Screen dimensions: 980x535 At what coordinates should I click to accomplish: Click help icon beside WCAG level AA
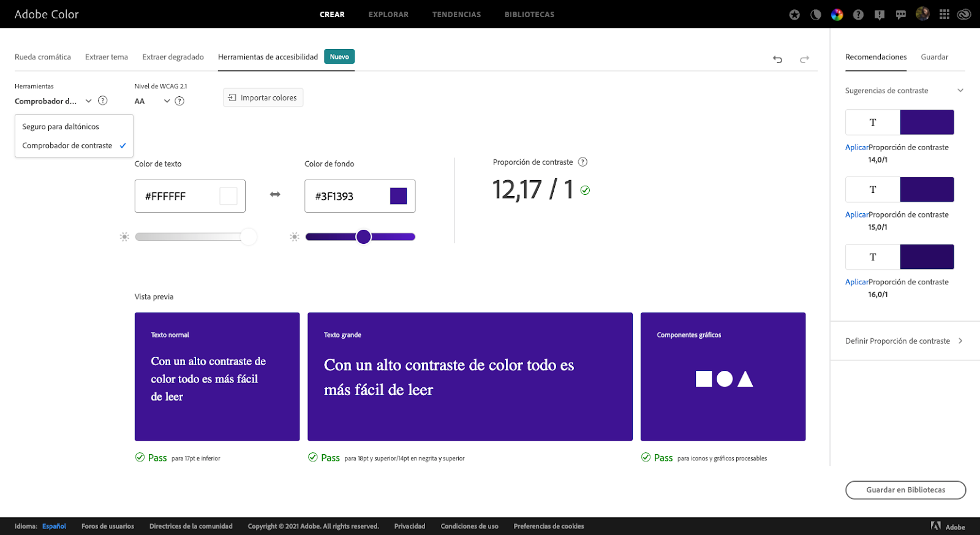[179, 101]
